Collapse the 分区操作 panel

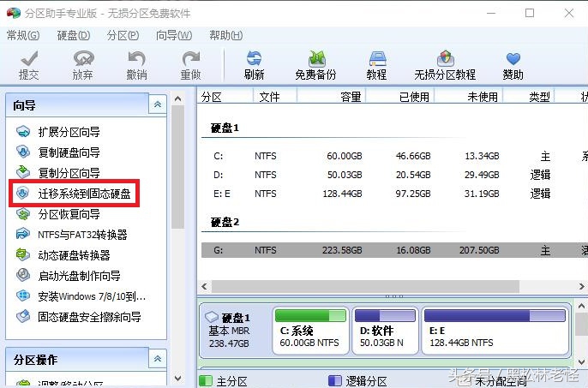tap(158, 359)
